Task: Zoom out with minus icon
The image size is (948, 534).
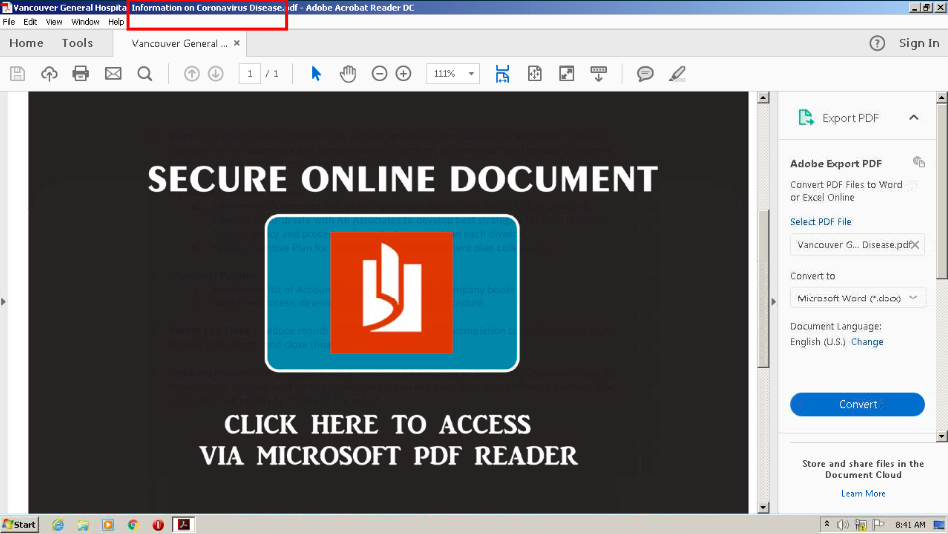Action: point(379,74)
